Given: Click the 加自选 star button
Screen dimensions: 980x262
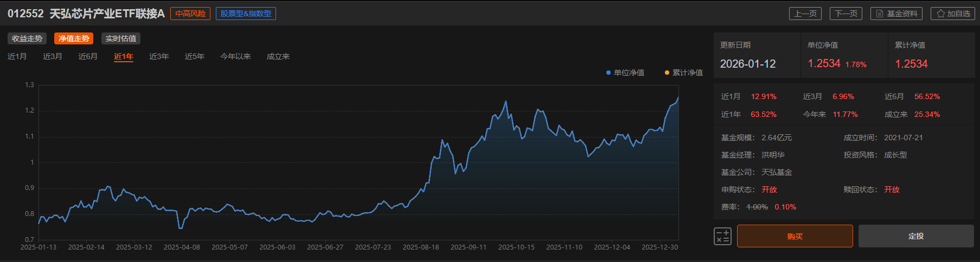Looking at the screenshot, I should [x=953, y=14].
